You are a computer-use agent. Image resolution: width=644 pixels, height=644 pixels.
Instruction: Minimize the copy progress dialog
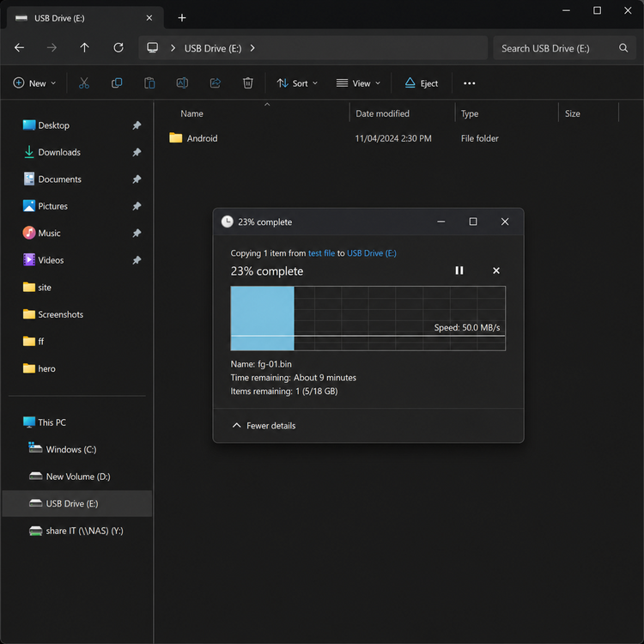click(x=440, y=222)
